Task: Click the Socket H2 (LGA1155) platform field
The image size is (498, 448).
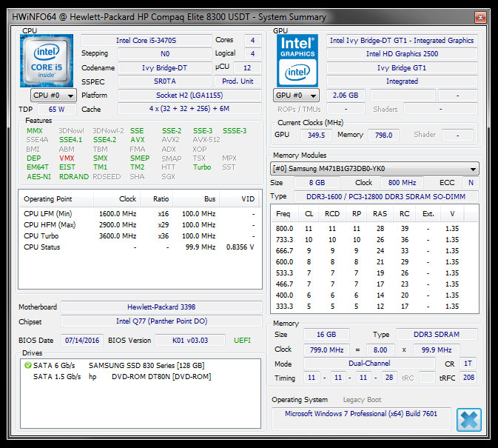Action: (189, 95)
